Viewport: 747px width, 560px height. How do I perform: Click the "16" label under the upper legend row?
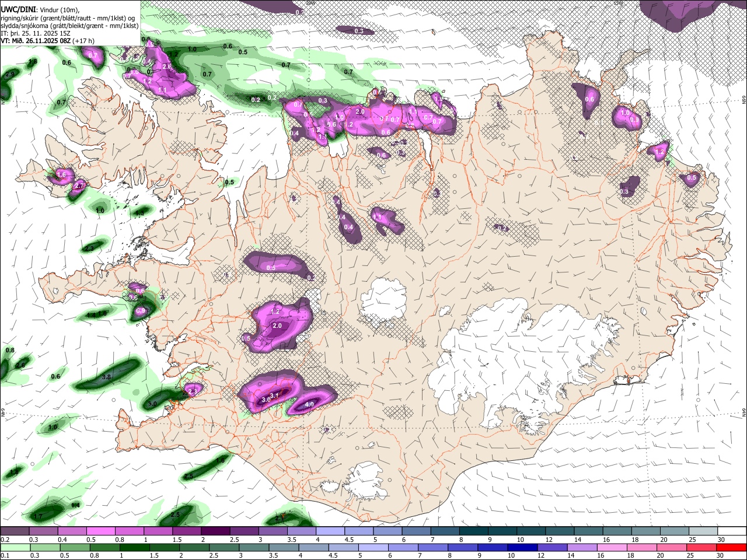pyautogui.click(x=607, y=540)
